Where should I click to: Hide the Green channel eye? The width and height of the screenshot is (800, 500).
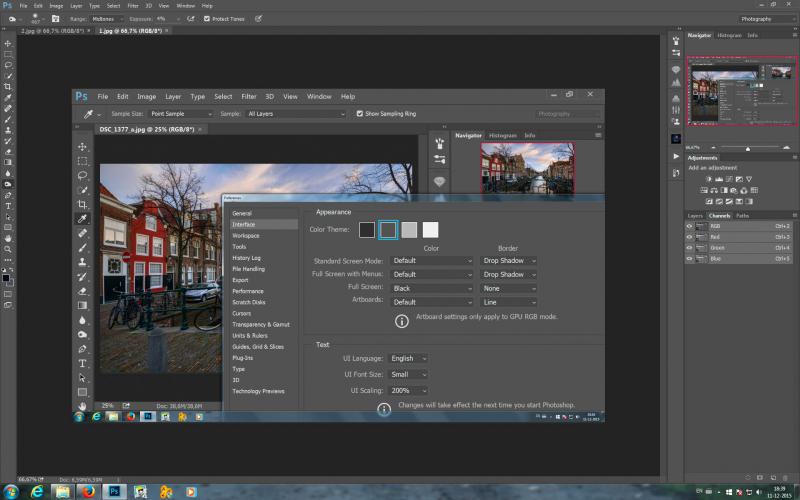tap(689, 248)
